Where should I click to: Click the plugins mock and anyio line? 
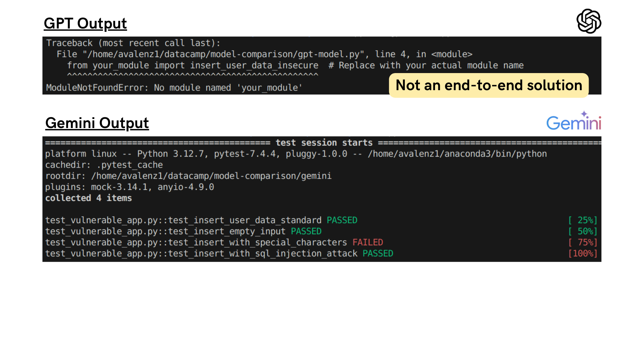129,187
